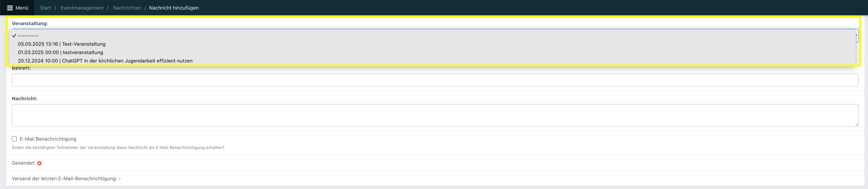Choose Test-Veranstaltung from the event list
868x189 pixels.
coord(62,44)
